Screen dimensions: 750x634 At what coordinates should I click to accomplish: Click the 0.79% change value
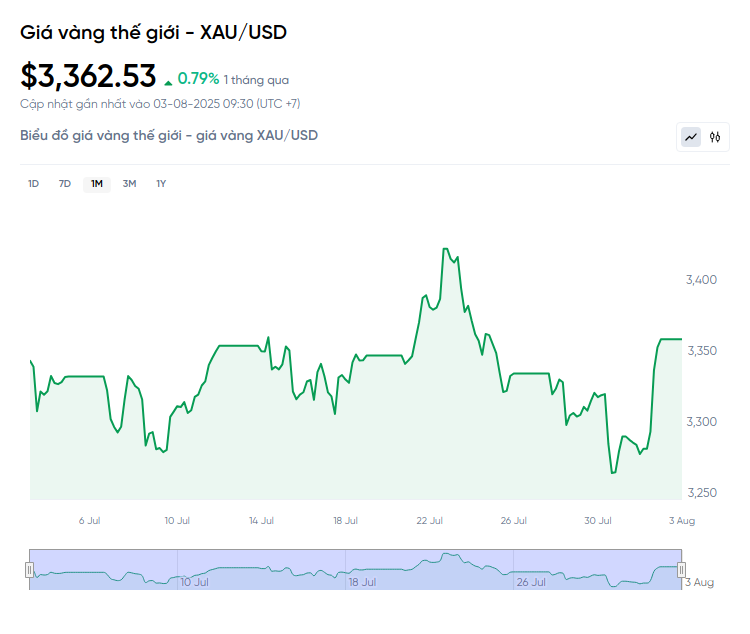click(x=198, y=78)
